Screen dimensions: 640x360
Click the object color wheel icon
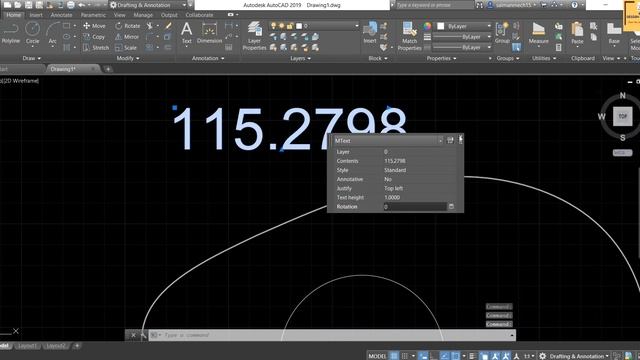(427, 26)
